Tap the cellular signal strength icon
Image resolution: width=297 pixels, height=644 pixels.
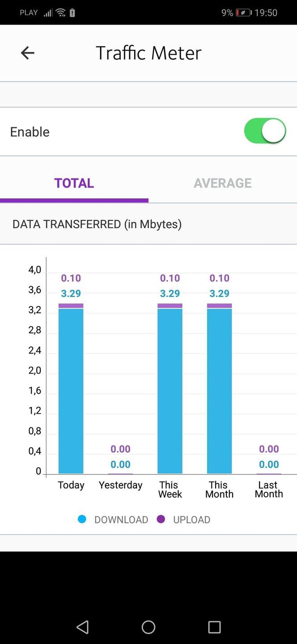pyautogui.click(x=48, y=13)
